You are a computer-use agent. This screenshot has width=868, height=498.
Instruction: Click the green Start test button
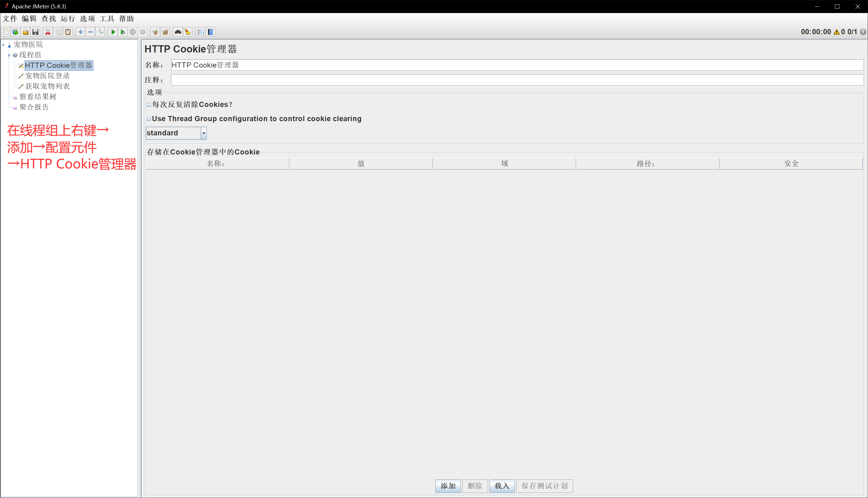113,32
